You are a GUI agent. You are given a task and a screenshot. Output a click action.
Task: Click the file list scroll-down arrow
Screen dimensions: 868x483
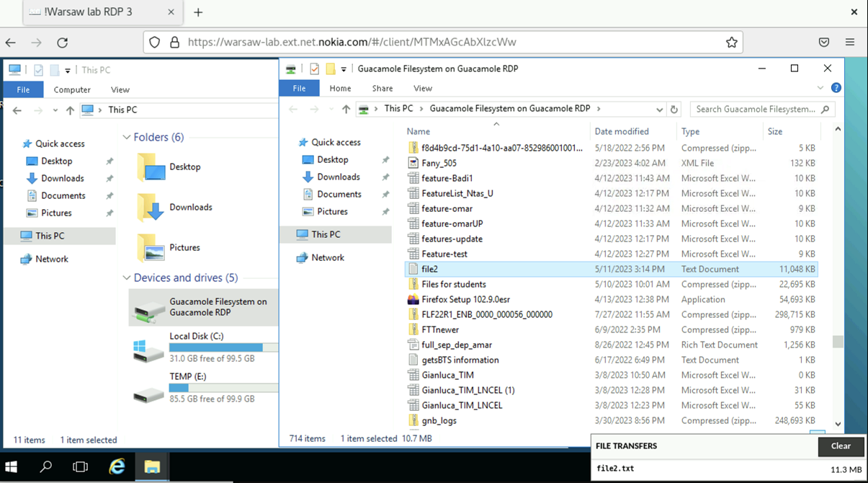pyautogui.click(x=838, y=425)
